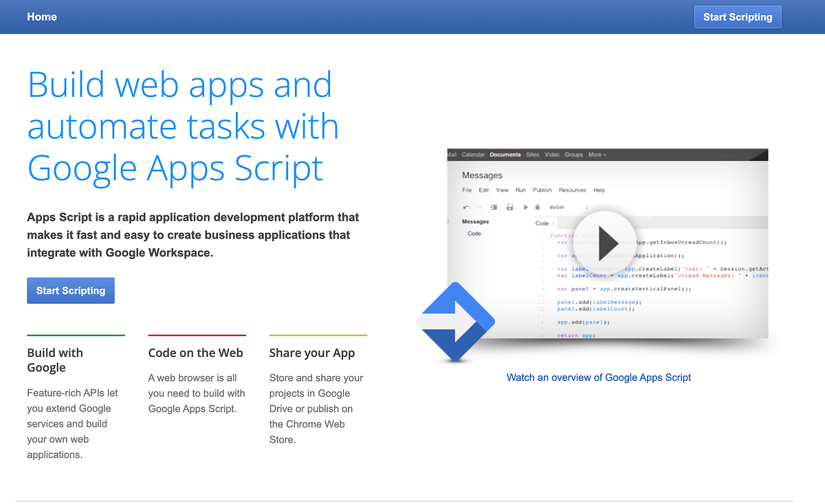The height and width of the screenshot is (504, 825).
Task: Select the Debug bug icon
Action: pos(537,206)
